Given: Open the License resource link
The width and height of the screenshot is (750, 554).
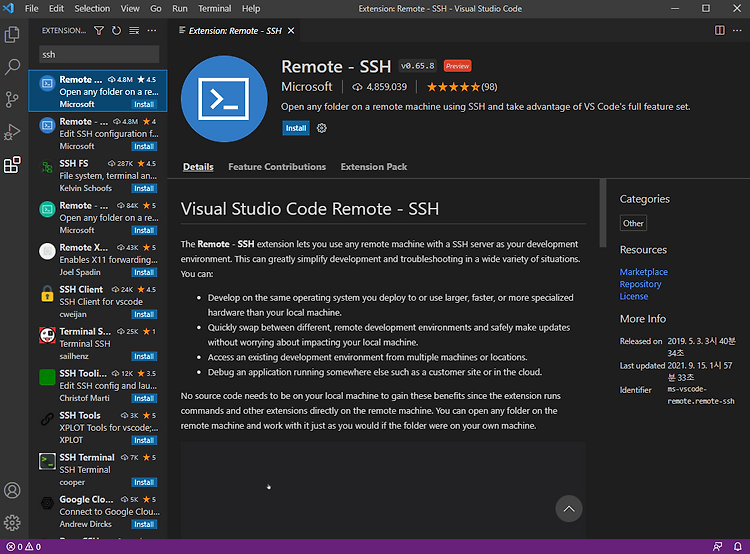Looking at the screenshot, I should [634, 297].
